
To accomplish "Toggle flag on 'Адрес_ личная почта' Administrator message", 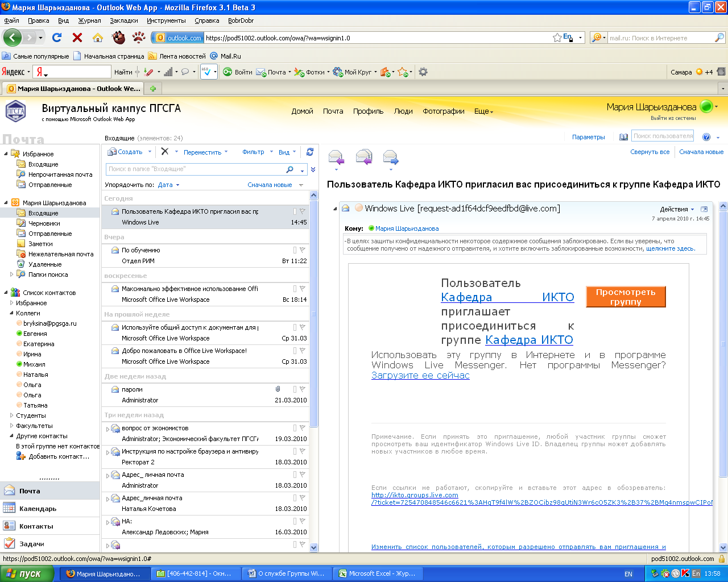I will click(303, 475).
